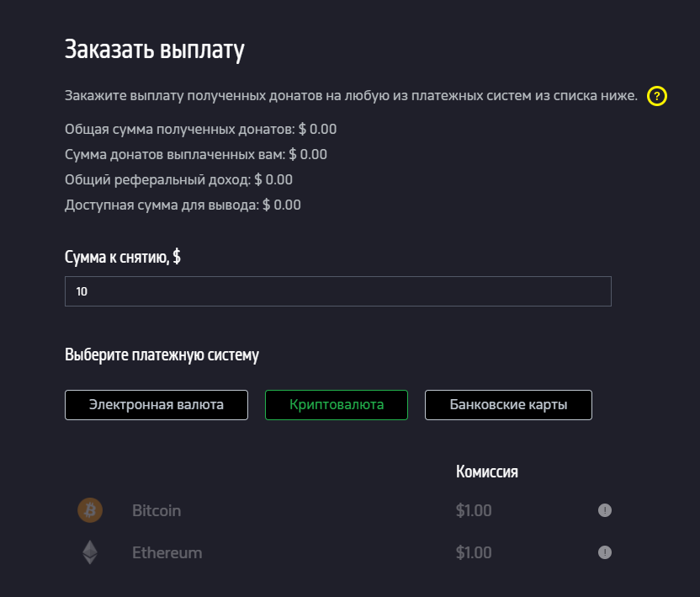Click the Выберите платежную систему label
This screenshot has width=700, height=597.
click(x=162, y=354)
